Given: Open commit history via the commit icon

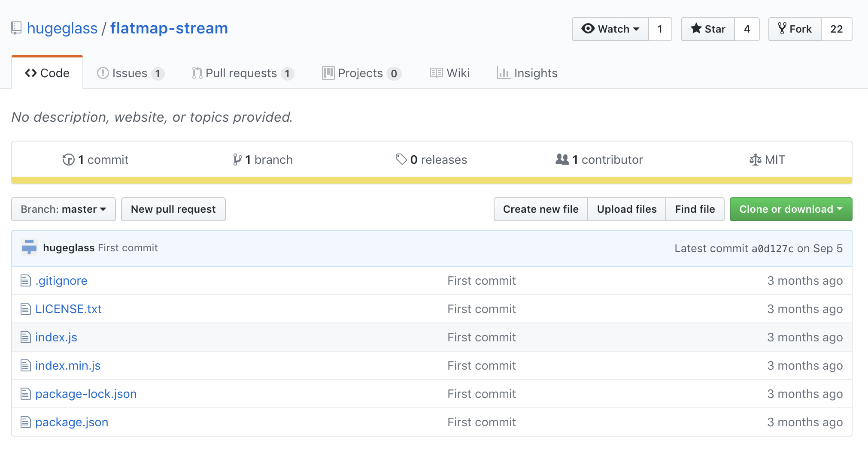Looking at the screenshot, I should click(x=68, y=159).
